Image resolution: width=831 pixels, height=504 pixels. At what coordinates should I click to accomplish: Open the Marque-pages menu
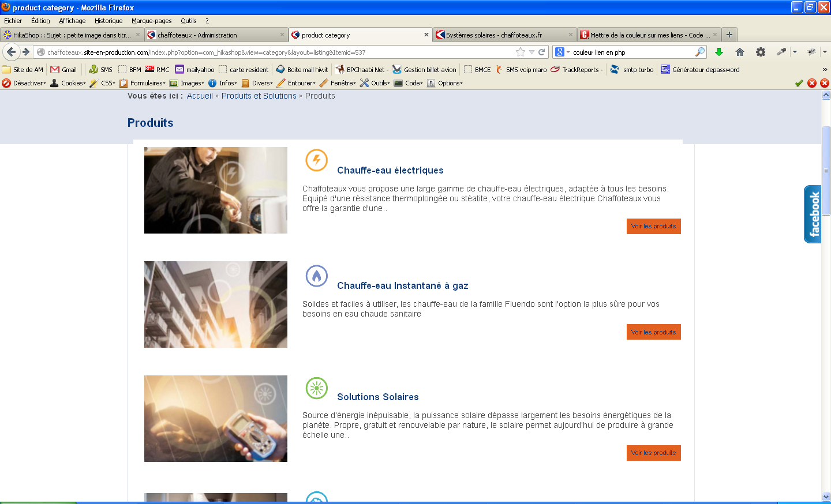point(151,21)
